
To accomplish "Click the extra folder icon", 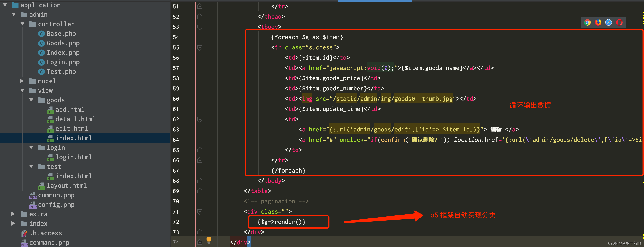I will (24, 214).
